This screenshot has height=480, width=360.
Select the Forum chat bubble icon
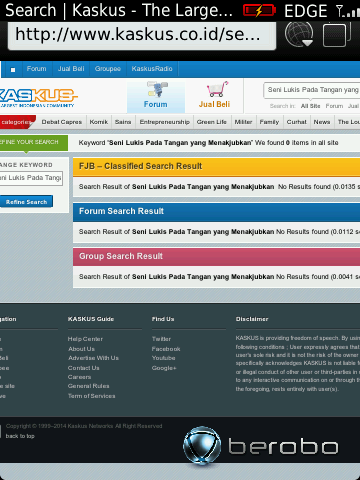(x=157, y=89)
